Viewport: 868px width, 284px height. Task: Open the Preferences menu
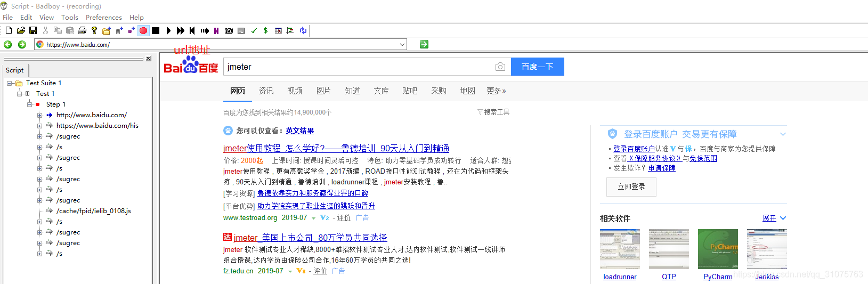point(104,17)
